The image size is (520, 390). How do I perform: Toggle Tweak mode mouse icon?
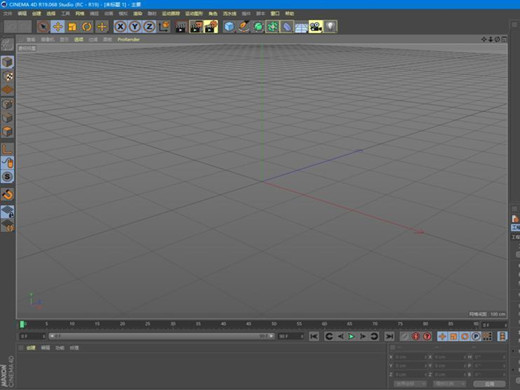(x=7, y=163)
